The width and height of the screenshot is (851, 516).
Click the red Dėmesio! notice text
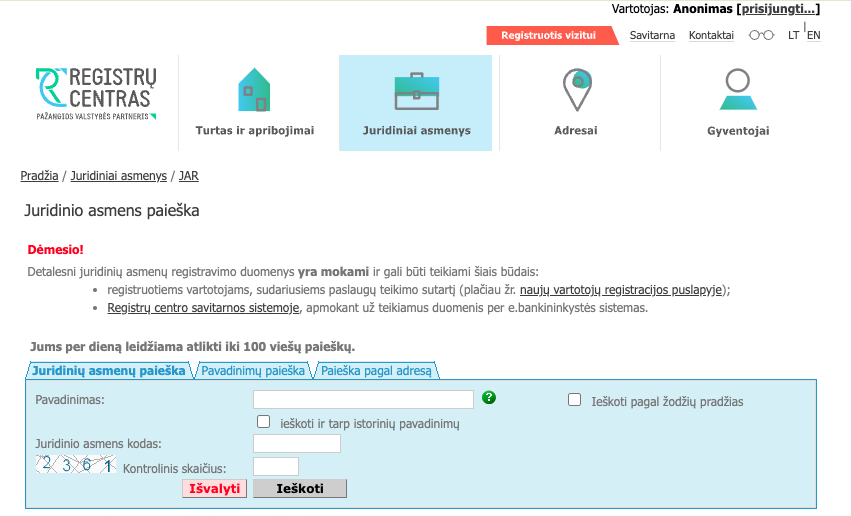coord(55,250)
